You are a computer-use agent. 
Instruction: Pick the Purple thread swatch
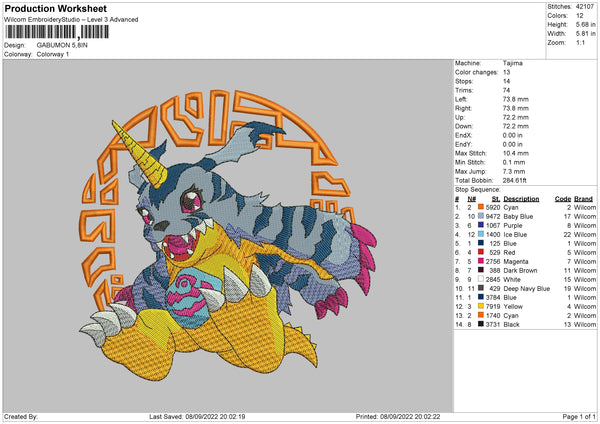(481, 225)
